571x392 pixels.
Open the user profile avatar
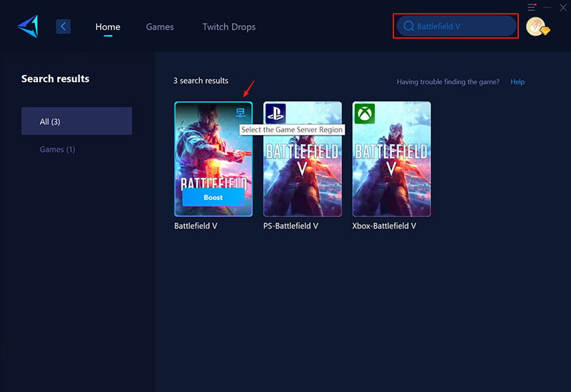click(537, 26)
